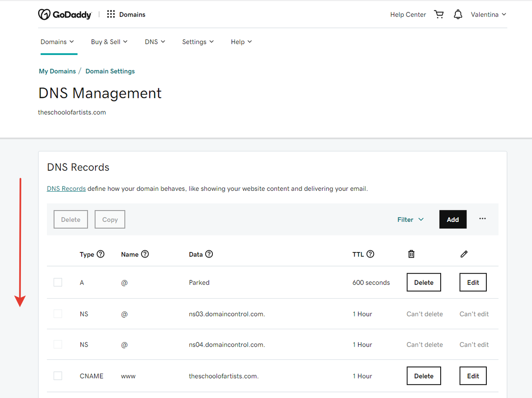
Task: Click the CNAME type cell
Action: [91, 376]
